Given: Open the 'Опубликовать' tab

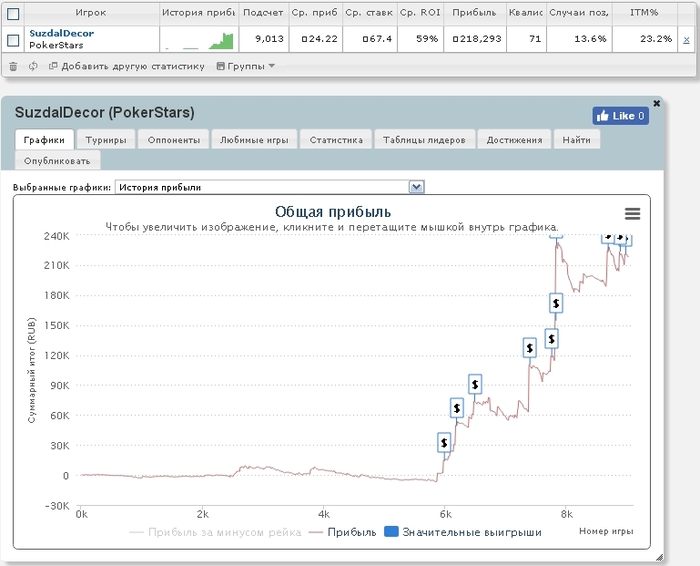Looking at the screenshot, I should click(57, 161).
